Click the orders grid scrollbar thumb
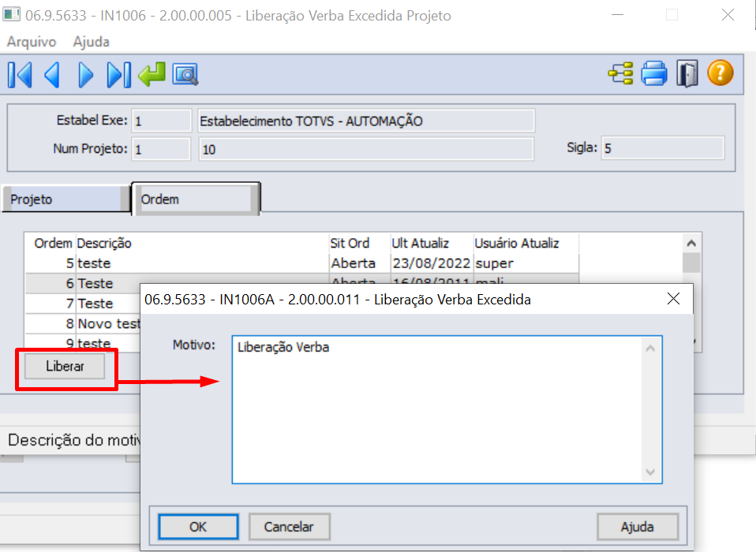Viewport: 756px width, 552px height. coord(691,263)
